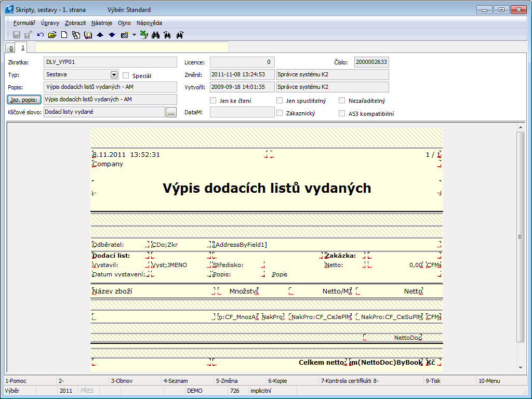Switch to tab 0
The height and width of the screenshot is (399, 532).
pos(11,48)
